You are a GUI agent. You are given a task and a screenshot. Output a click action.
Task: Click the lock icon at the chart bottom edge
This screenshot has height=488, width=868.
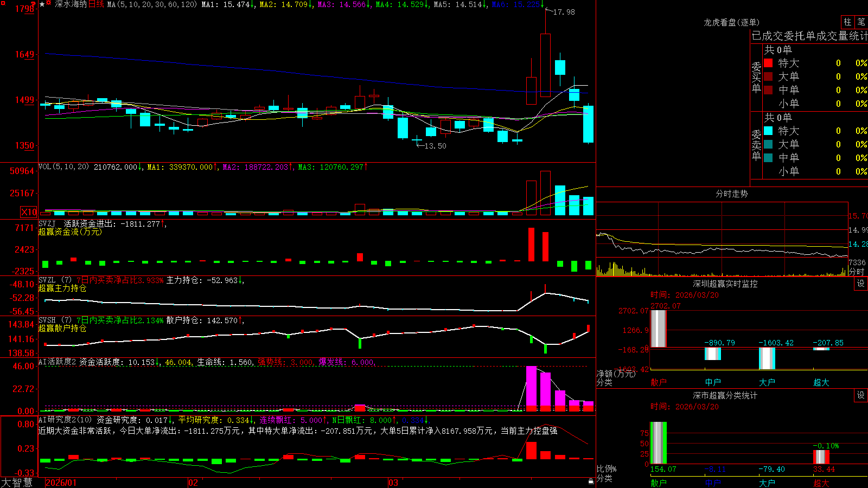(x=591, y=481)
